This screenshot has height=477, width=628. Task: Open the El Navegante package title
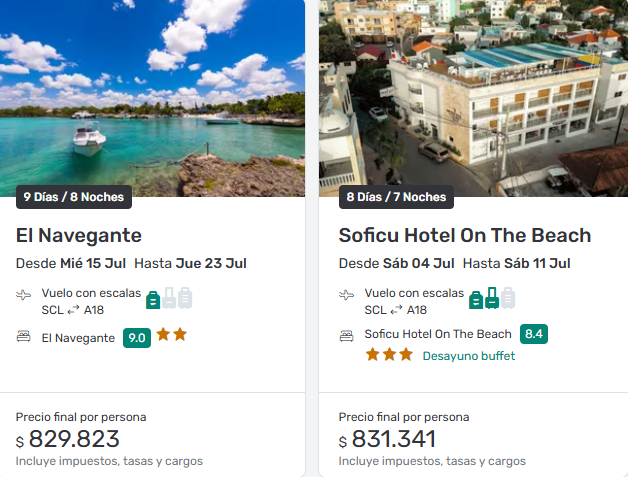[x=79, y=236]
